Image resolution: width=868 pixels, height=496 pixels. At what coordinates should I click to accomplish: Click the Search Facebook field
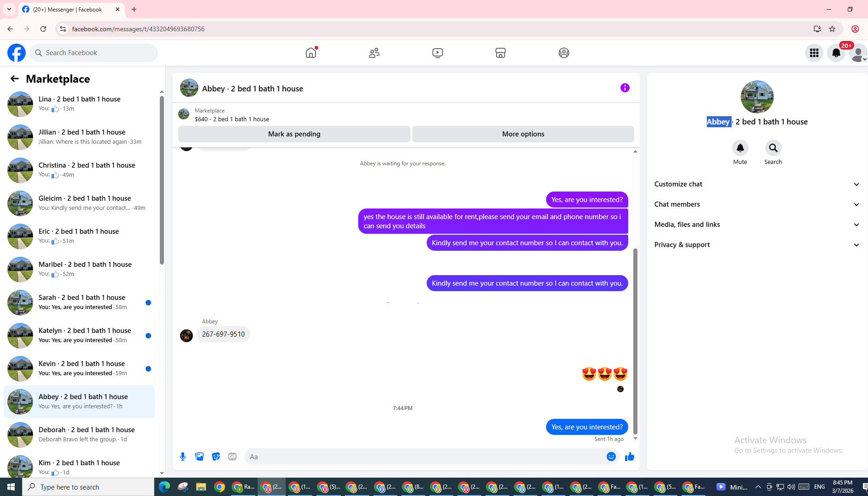[x=94, y=53]
